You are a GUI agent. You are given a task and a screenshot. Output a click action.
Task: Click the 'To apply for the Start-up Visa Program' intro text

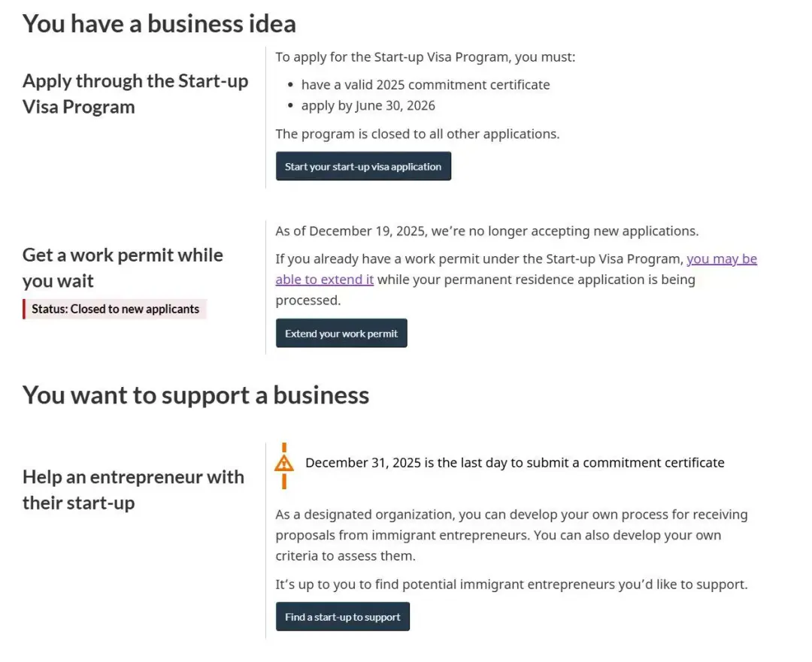[425, 57]
